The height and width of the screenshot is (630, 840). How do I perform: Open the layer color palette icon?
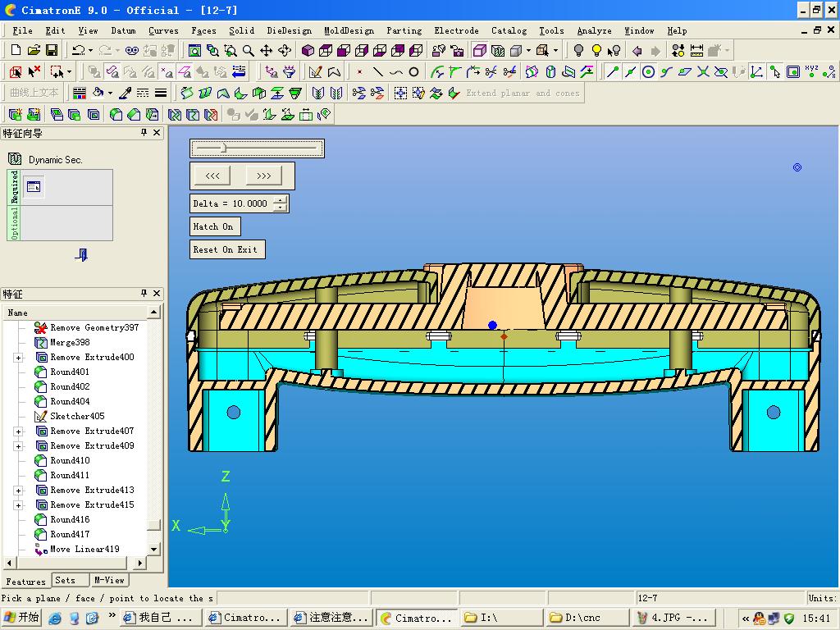click(x=80, y=94)
